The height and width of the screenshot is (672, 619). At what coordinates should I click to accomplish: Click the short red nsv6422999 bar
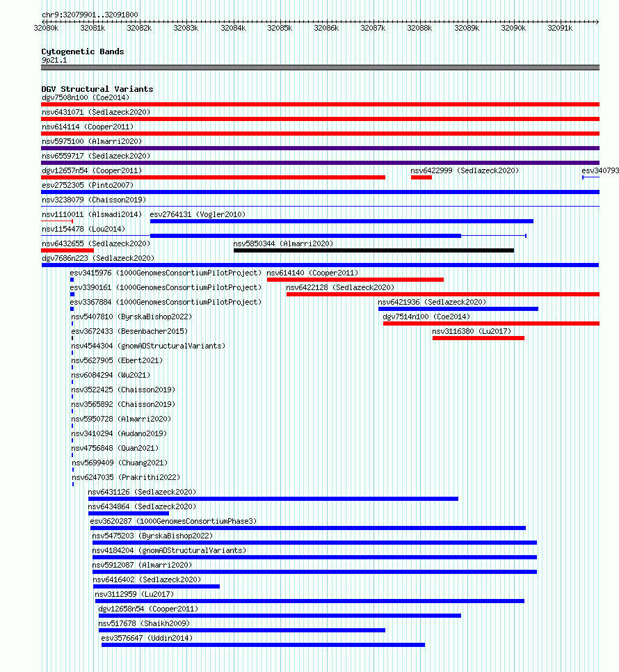coord(421,177)
